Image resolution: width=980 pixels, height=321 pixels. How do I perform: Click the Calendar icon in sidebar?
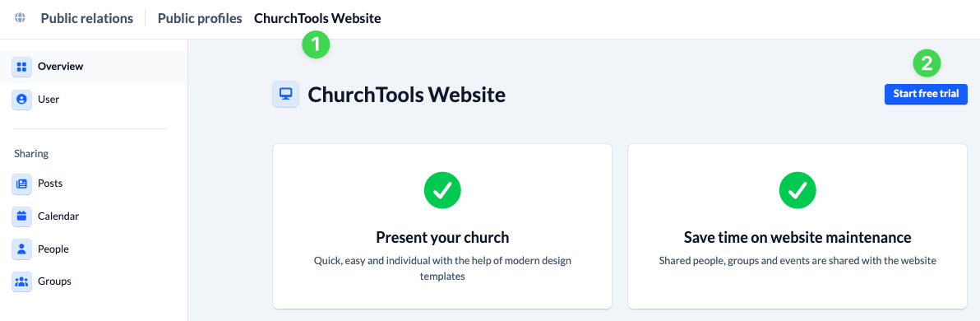pos(22,216)
